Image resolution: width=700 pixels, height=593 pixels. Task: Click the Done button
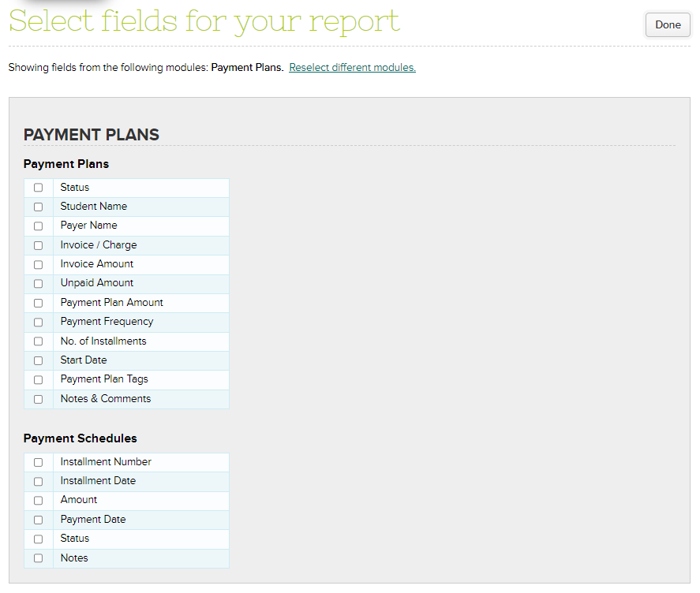pos(667,25)
